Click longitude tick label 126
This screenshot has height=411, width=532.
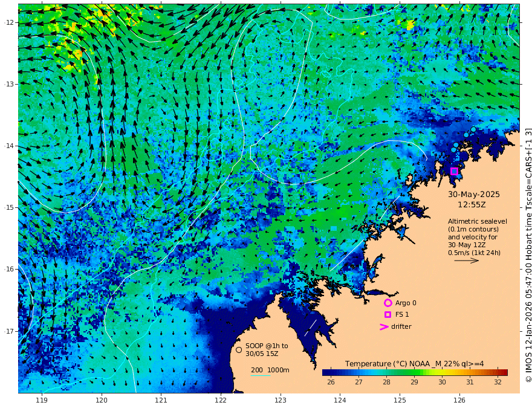coord(459,401)
